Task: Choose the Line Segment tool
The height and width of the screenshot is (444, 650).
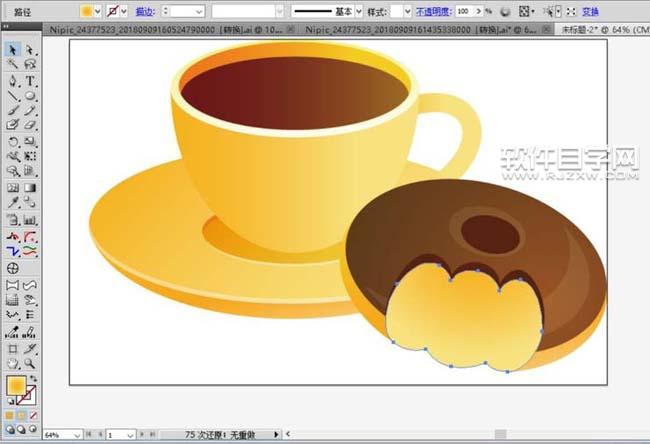Action: pos(12,96)
